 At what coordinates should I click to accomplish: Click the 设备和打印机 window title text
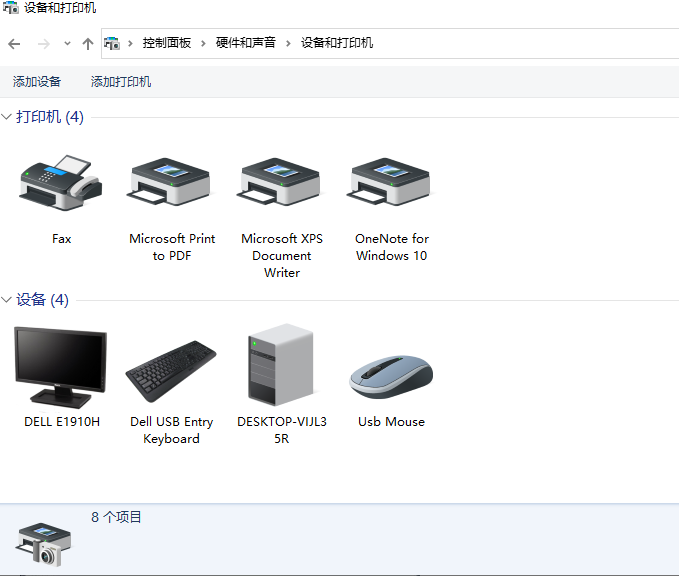point(60,7)
